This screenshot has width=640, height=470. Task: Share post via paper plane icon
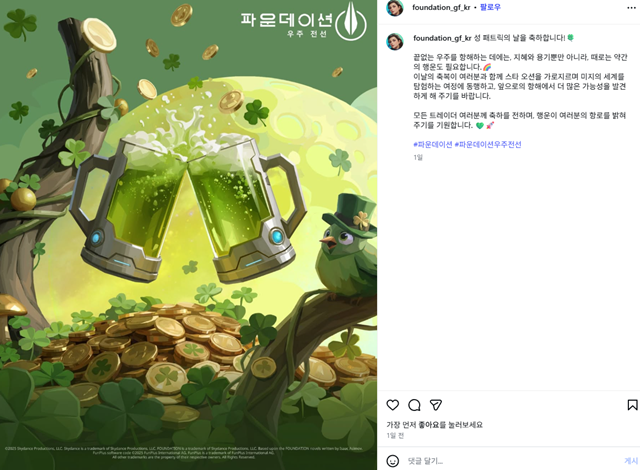pos(436,405)
